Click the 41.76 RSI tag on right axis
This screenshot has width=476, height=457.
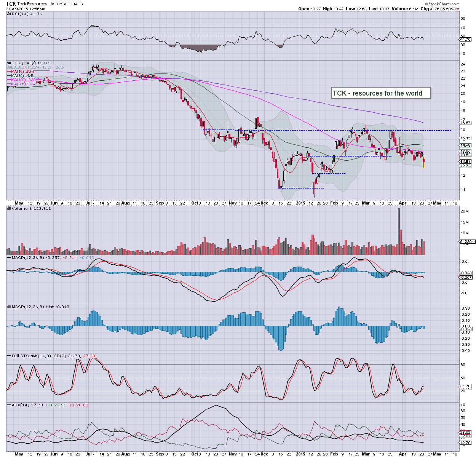click(x=465, y=39)
